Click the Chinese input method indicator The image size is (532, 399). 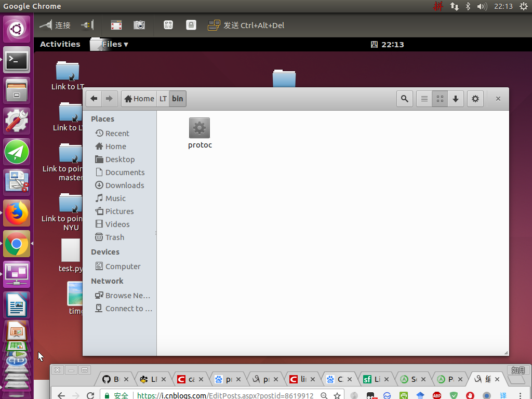(438, 6)
